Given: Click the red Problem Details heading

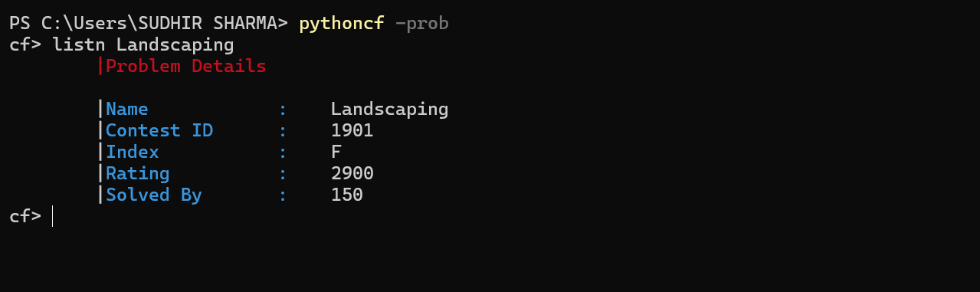Looking at the screenshot, I should (185, 66).
